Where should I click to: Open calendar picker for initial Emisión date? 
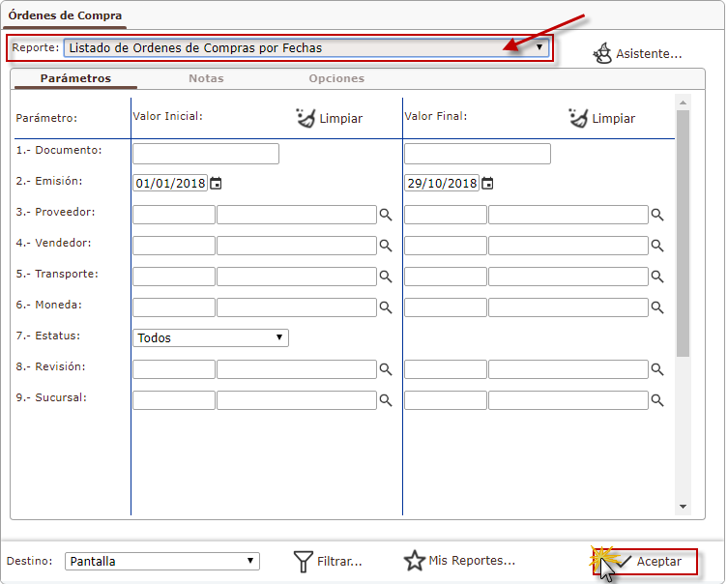216,184
